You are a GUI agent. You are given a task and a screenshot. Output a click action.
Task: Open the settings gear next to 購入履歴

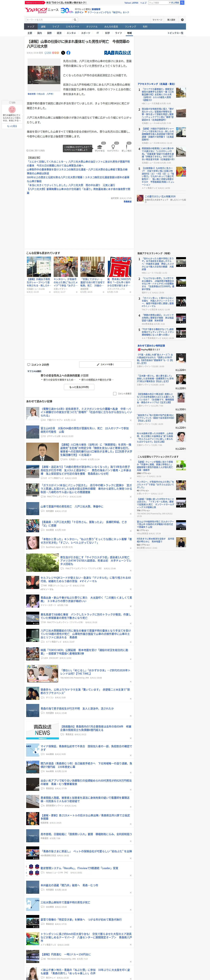pos(182,20)
